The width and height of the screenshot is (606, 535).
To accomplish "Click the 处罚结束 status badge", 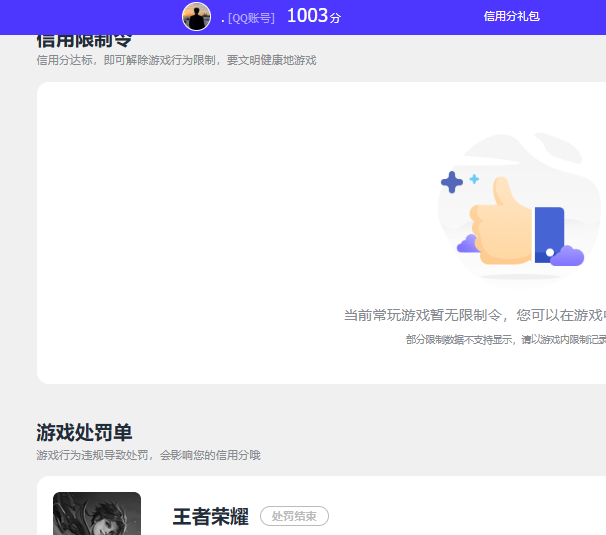I will (294, 516).
